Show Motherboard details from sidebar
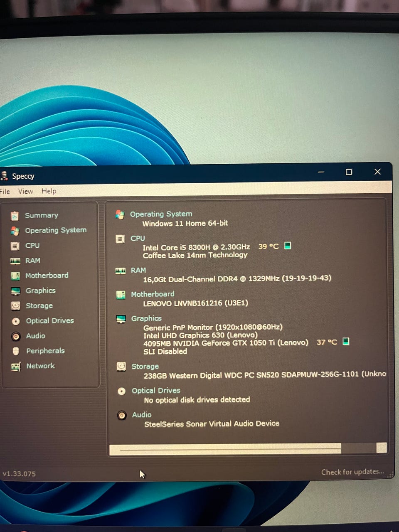This screenshot has height=532, width=399. coord(47,276)
